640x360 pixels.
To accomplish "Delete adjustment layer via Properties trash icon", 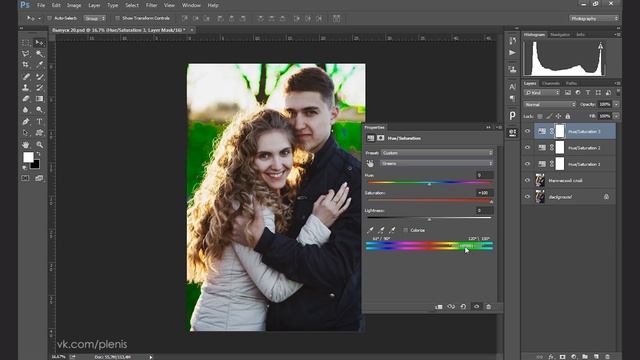I will click(x=489, y=307).
